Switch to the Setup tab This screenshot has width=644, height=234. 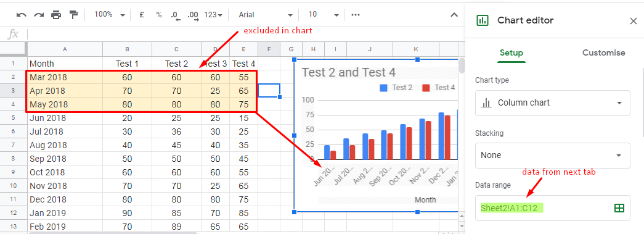click(x=512, y=52)
